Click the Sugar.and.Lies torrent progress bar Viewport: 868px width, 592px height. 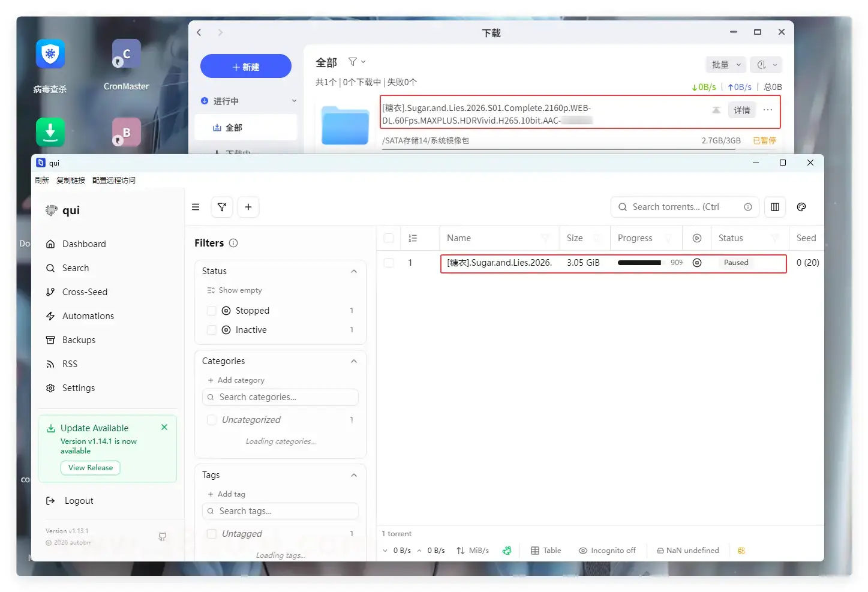(x=639, y=262)
